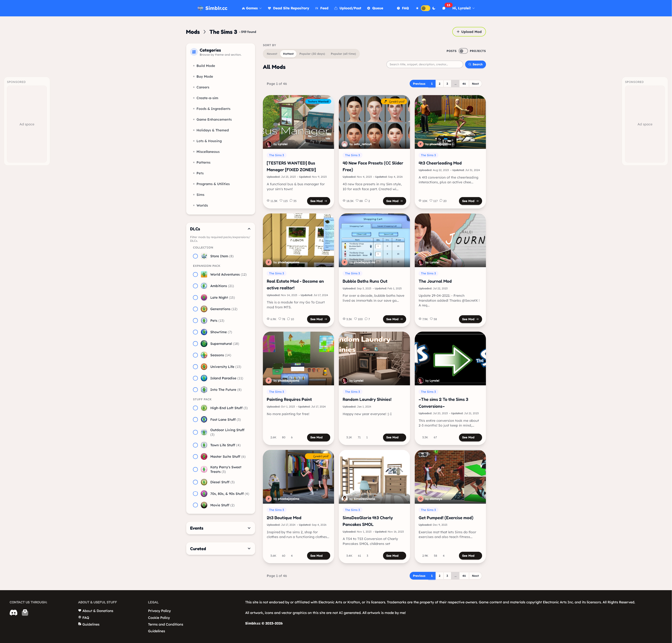Click the World Adventures pack icon
Image resolution: width=672 pixels, height=643 pixels.
[204, 275]
